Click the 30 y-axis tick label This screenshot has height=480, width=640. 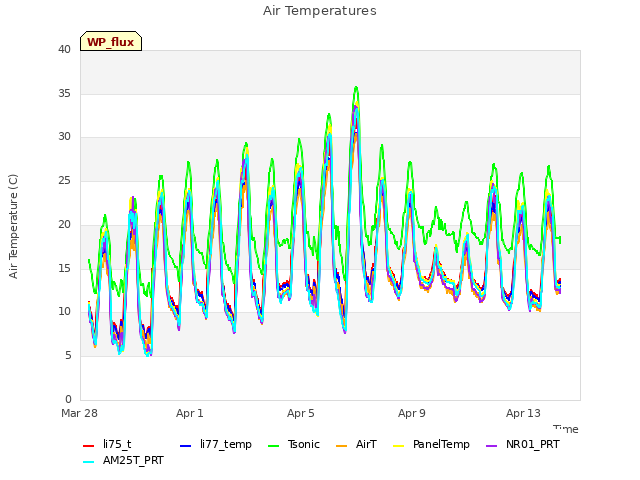coord(64,137)
